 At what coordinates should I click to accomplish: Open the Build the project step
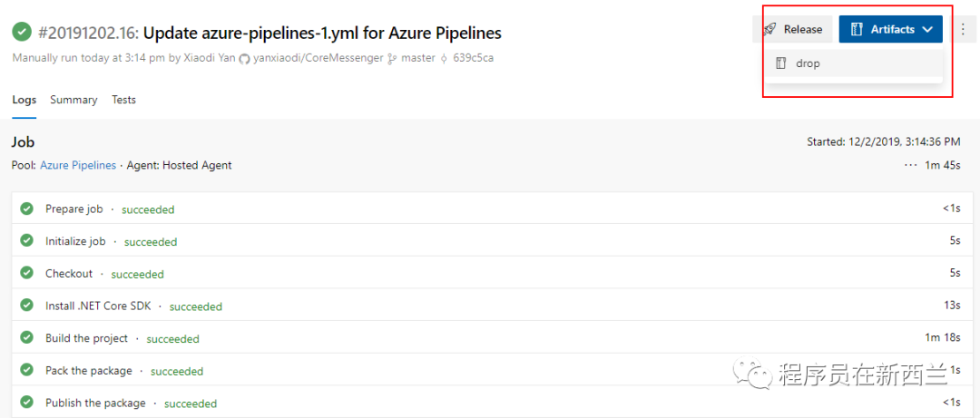[490, 338]
